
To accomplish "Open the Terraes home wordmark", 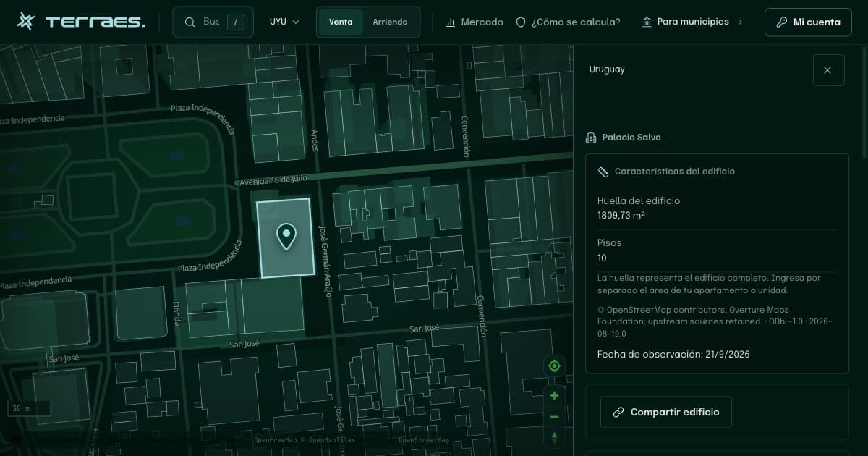I will pos(95,22).
